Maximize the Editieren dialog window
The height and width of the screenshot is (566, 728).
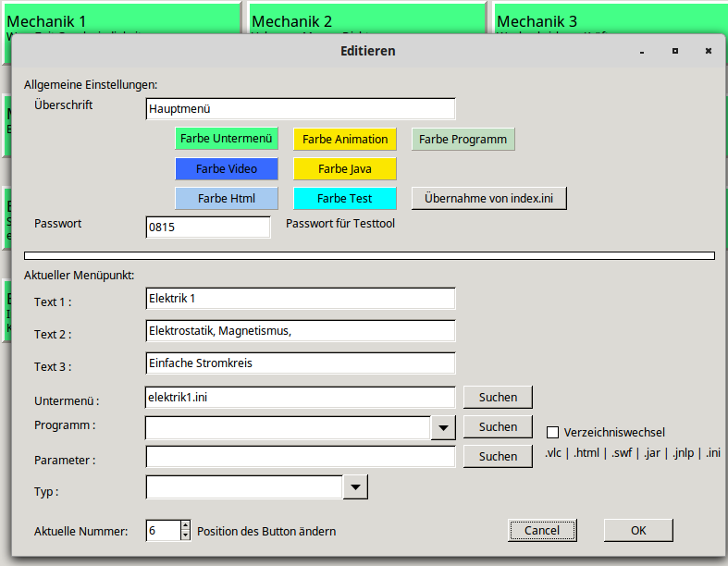[x=675, y=51]
